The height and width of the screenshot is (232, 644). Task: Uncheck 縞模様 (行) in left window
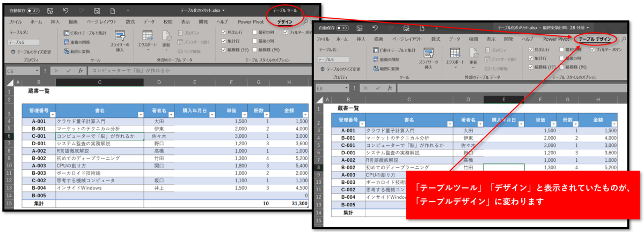tap(224, 50)
